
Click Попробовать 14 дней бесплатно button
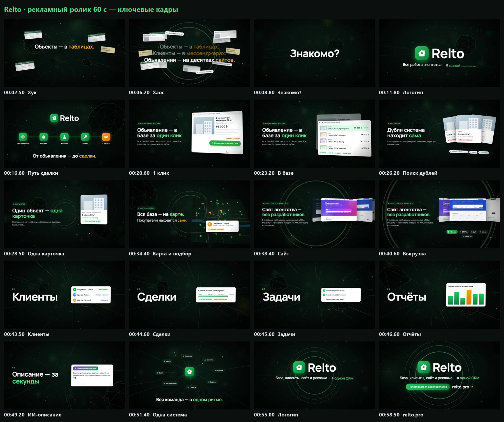coord(428,387)
